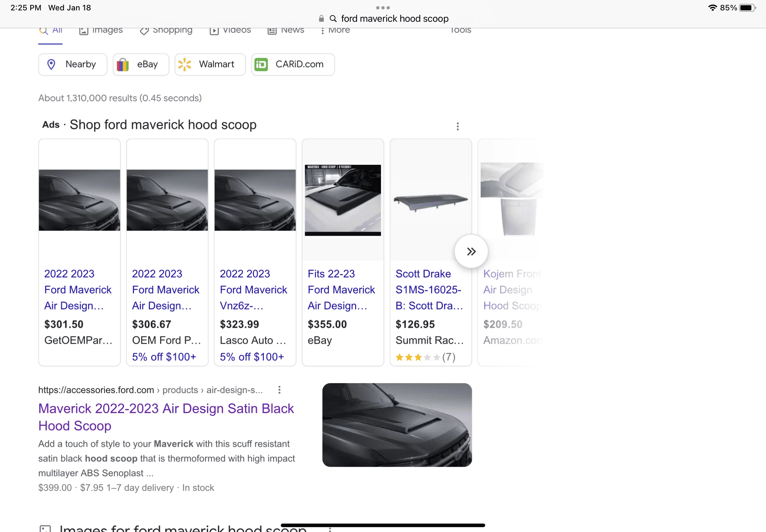Open eBay white Maverick hood scoop image
The image size is (766, 532).
343,200
